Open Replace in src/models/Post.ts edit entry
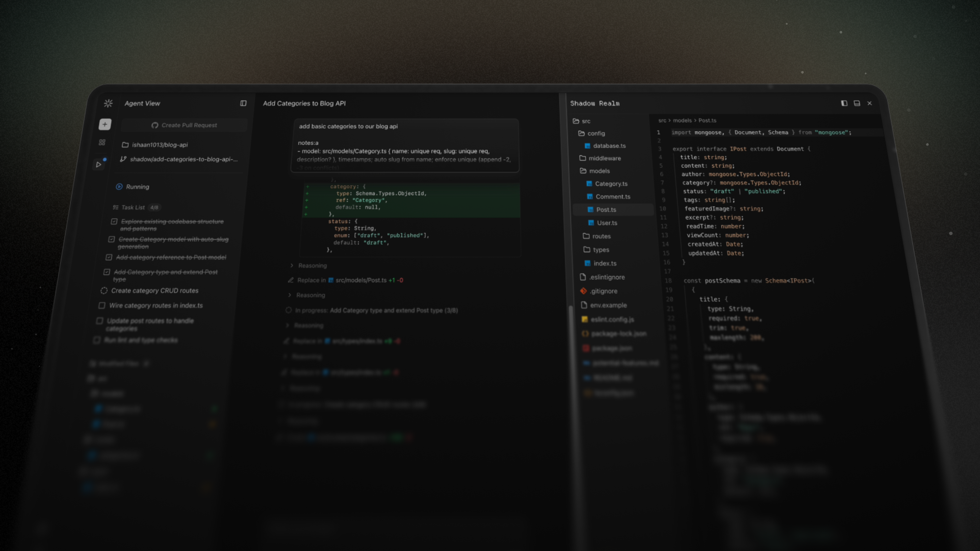This screenshot has height=551, width=980. (x=346, y=280)
